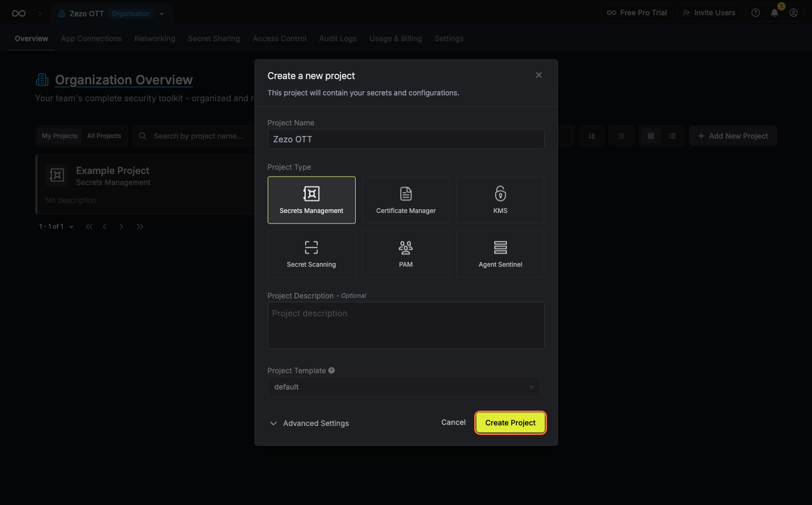Click the Create Project button

click(x=510, y=423)
